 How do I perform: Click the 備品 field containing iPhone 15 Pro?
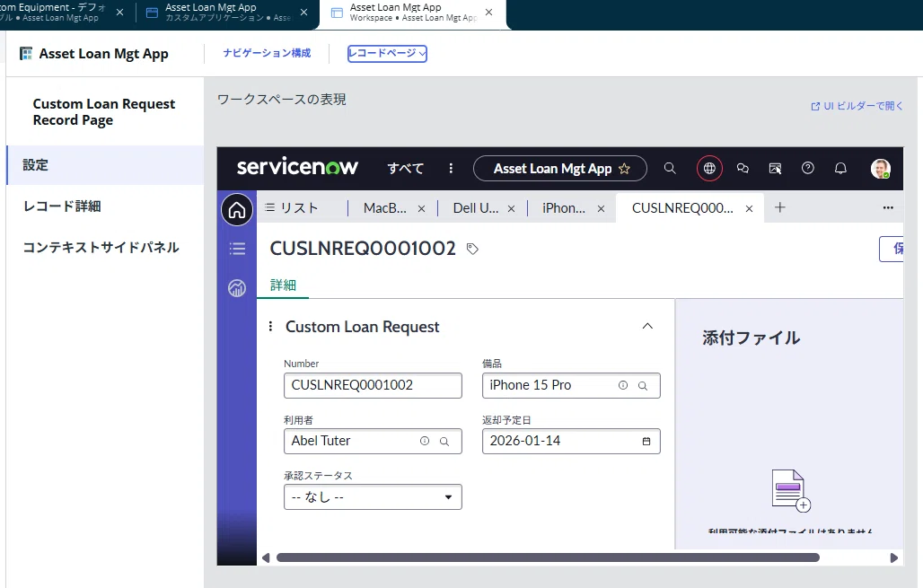(571, 385)
